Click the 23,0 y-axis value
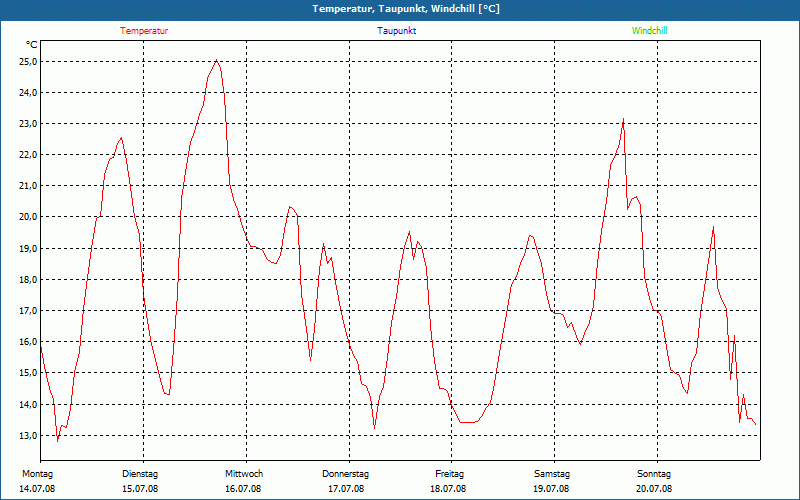The width and height of the screenshot is (800, 500). 29,124
